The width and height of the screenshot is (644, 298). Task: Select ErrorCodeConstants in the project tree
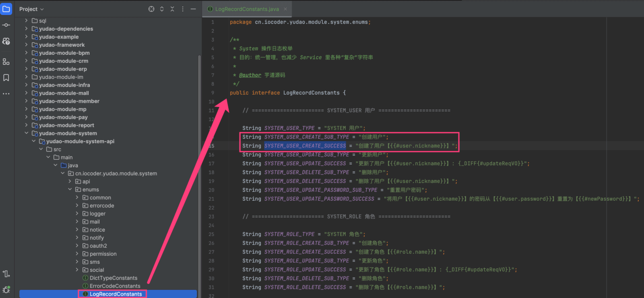(x=115, y=286)
